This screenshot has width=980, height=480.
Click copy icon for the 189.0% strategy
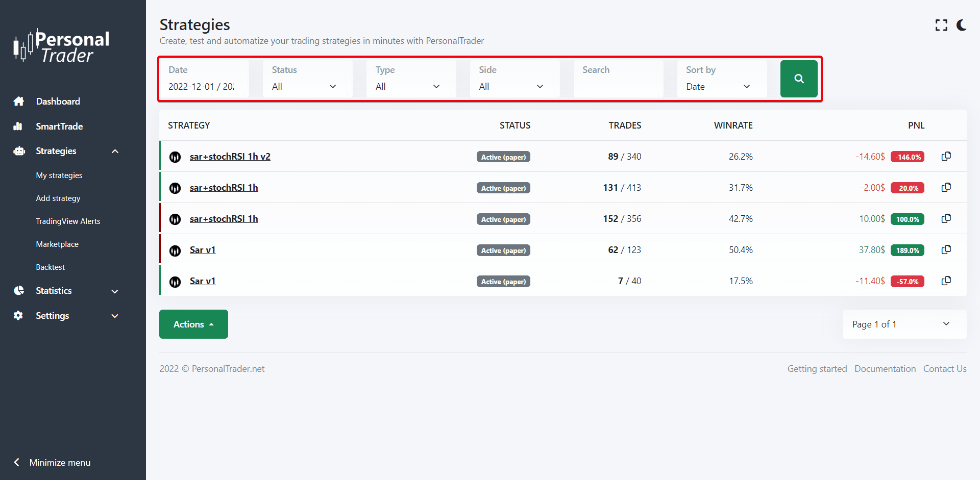pyautogui.click(x=946, y=249)
